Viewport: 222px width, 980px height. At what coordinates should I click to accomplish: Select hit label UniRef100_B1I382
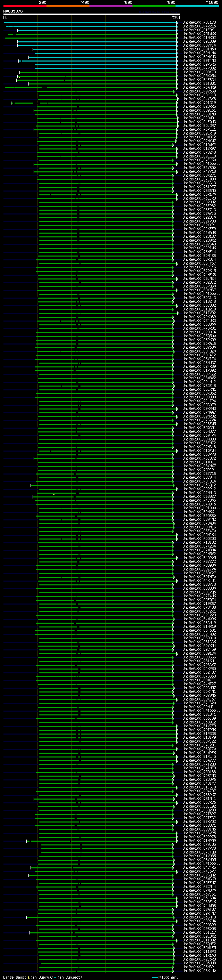199,940
